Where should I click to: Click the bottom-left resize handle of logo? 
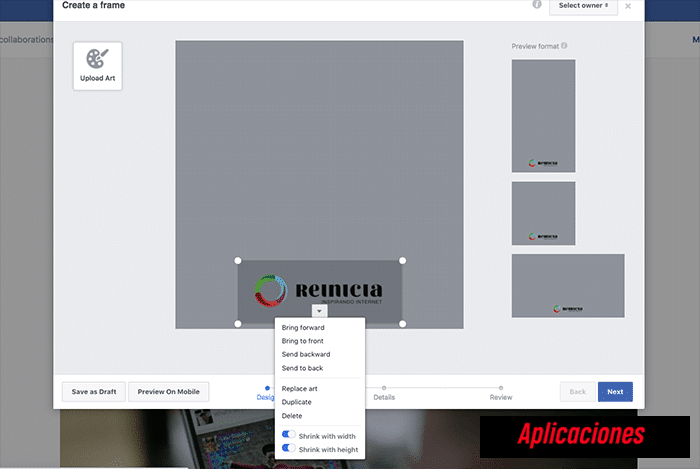click(238, 324)
